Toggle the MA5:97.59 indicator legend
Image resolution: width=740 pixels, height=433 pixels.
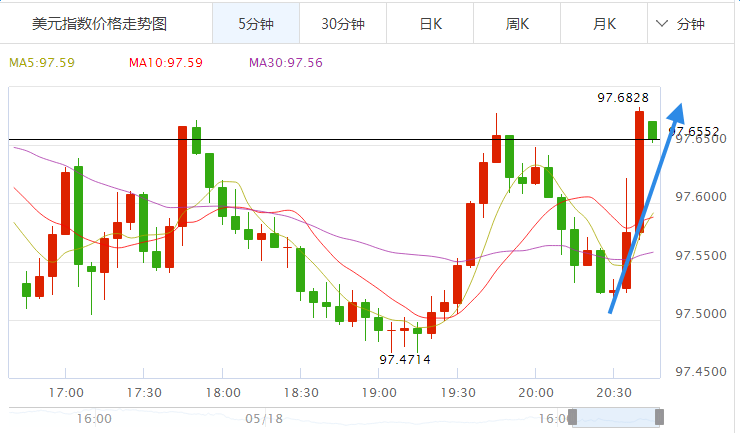coord(42,63)
